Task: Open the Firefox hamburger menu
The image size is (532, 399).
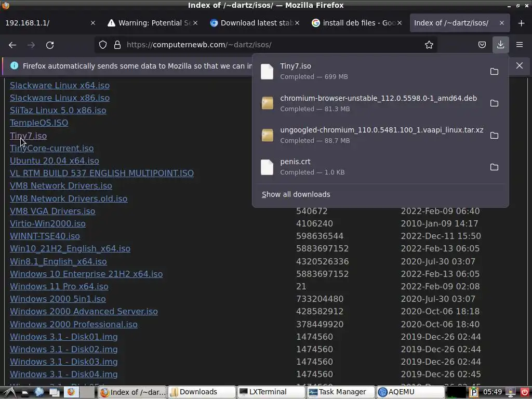Action: click(520, 45)
